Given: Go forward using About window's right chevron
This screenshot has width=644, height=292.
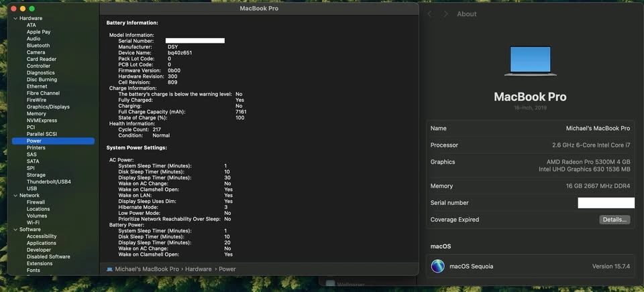Looking at the screenshot, I should (445, 14).
